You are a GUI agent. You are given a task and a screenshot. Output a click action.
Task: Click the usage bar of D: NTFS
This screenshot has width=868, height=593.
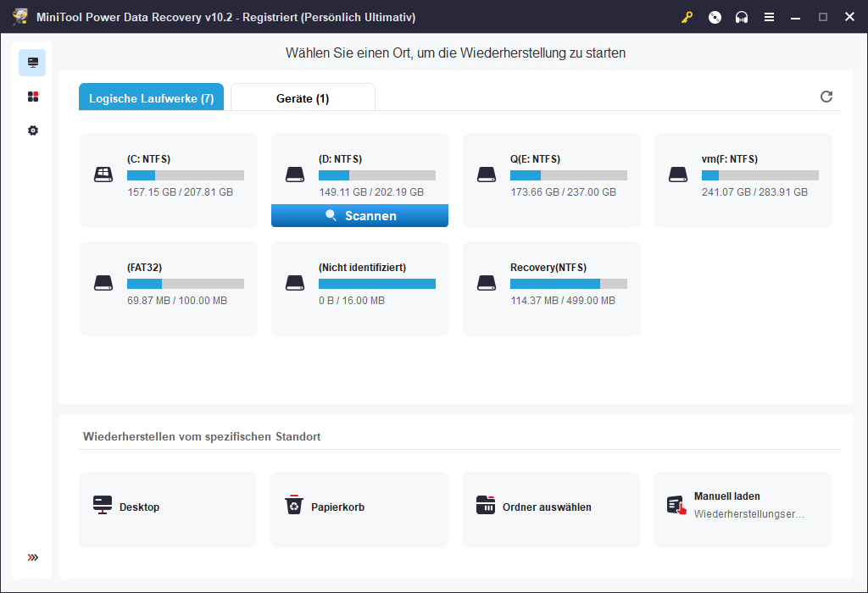377,175
